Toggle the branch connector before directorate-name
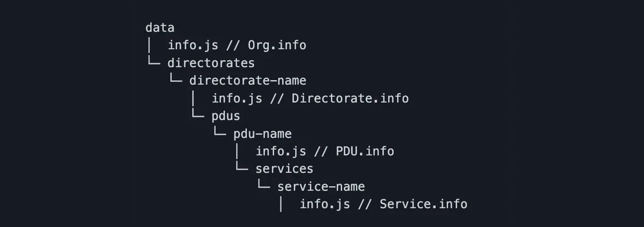 175,79
